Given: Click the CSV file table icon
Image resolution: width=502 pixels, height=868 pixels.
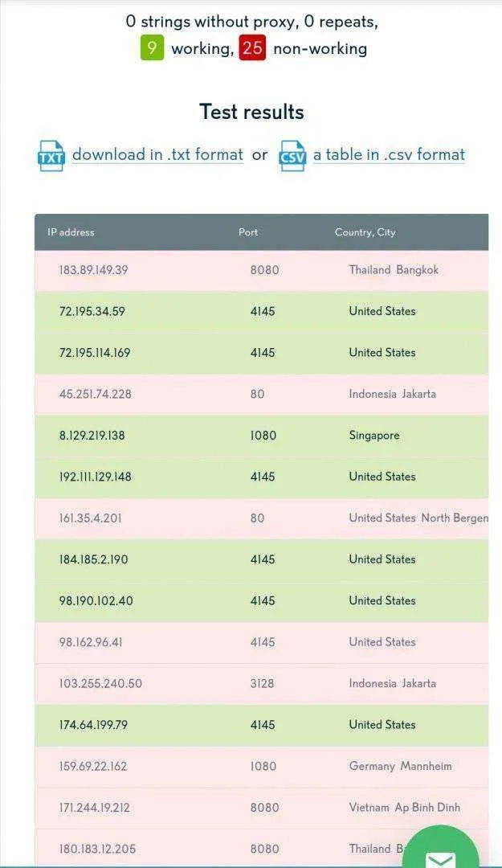Looking at the screenshot, I should point(292,156).
